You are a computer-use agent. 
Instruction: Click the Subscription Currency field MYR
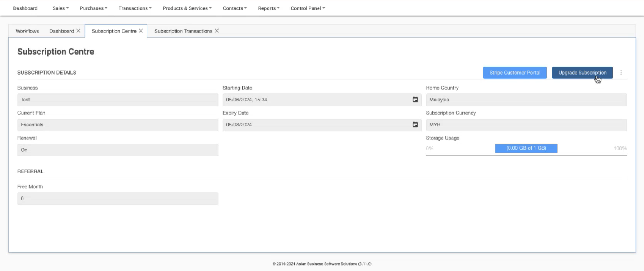coord(526,125)
